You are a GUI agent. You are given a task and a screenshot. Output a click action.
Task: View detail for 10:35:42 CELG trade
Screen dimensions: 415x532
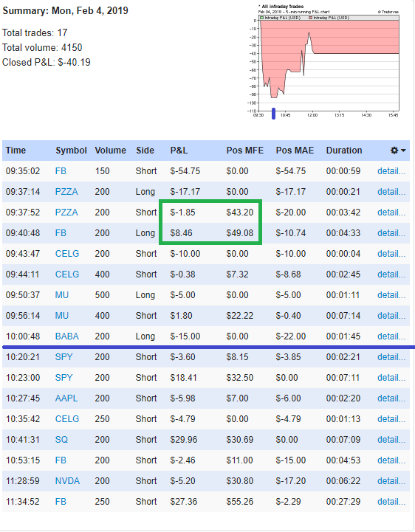coord(391,419)
